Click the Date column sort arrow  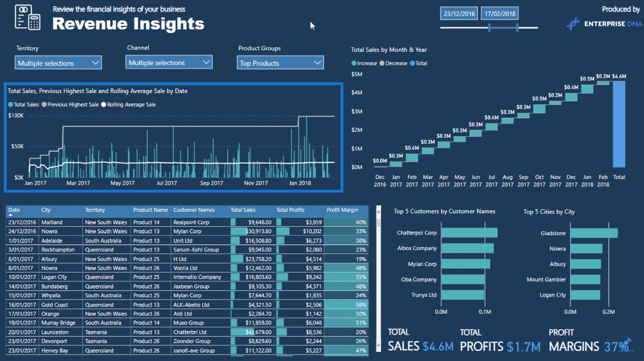tap(10, 215)
